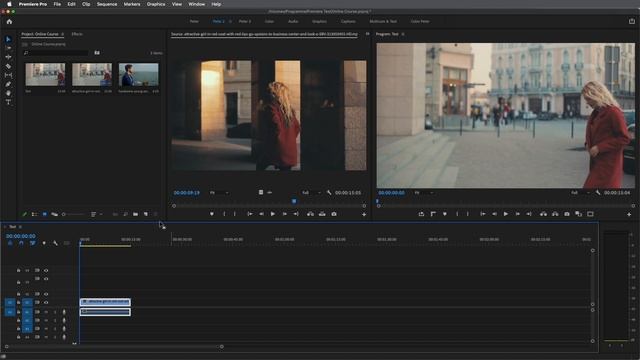Switch to the Audio workspace tab
Image resolution: width=640 pixels, height=360 pixels.
pyautogui.click(x=293, y=21)
